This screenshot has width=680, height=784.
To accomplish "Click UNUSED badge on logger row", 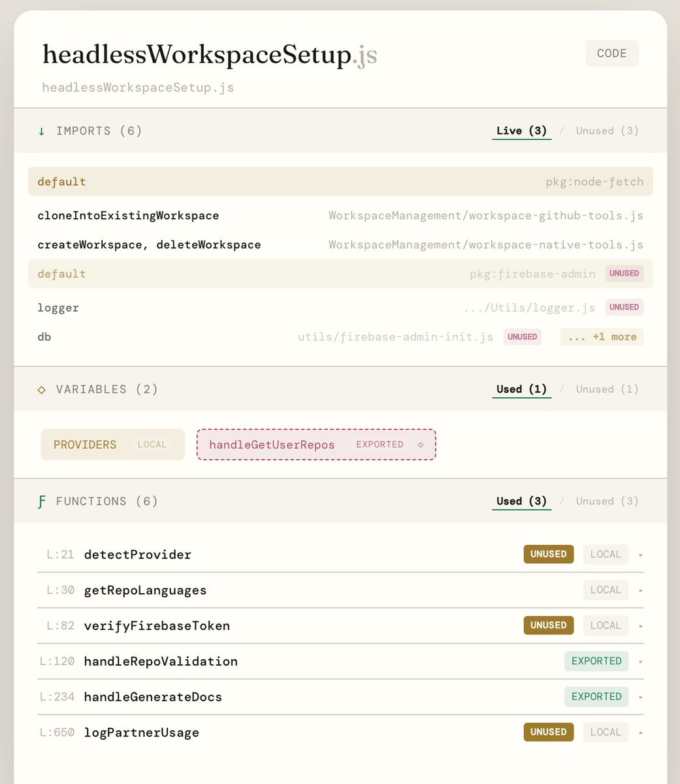I will click(624, 307).
